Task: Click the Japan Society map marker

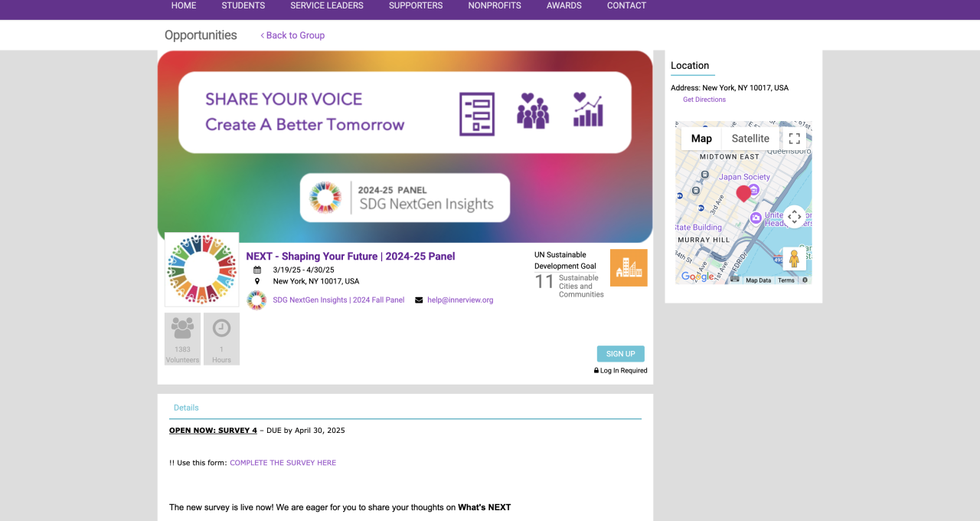Action: [x=754, y=189]
